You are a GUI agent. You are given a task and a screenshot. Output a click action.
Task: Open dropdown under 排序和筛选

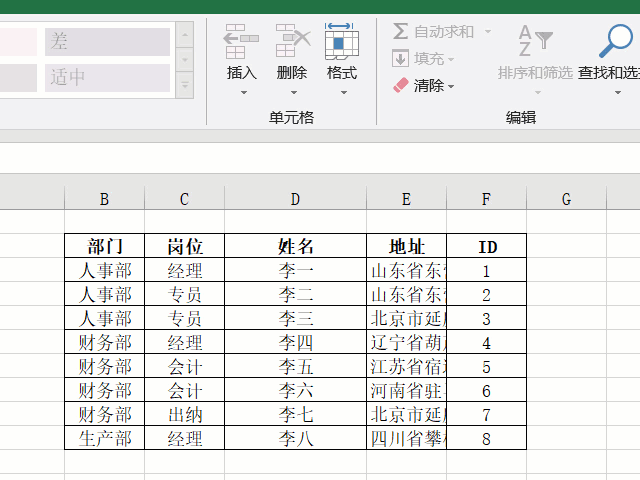pyautogui.click(x=538, y=93)
